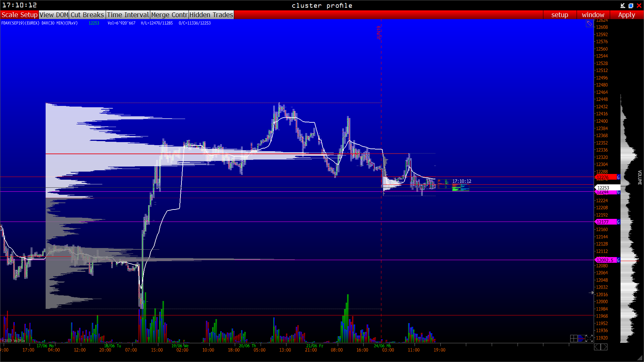644x362 pixels.
Task: Toggle the G marker at 12177
Action: click(618, 222)
